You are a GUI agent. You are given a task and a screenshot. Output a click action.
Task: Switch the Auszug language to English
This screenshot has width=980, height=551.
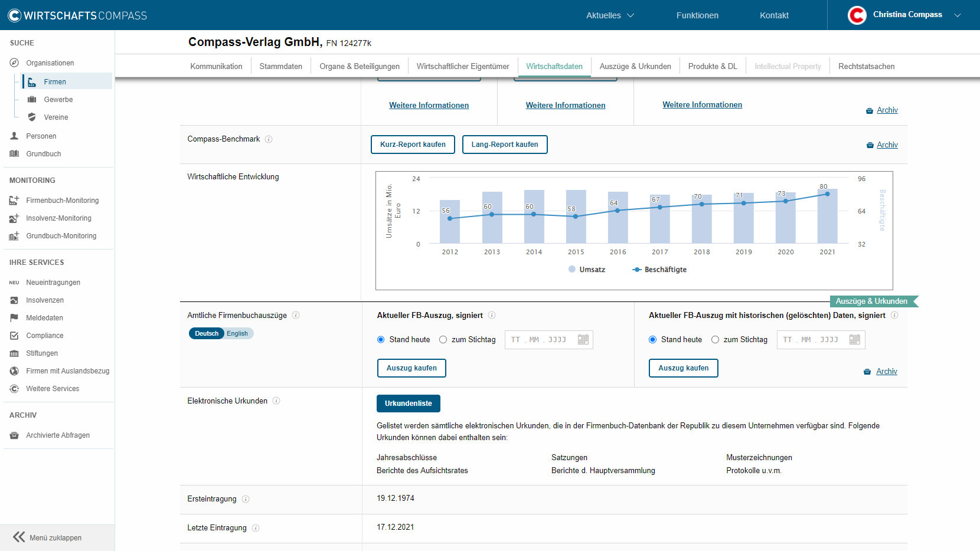[237, 333]
